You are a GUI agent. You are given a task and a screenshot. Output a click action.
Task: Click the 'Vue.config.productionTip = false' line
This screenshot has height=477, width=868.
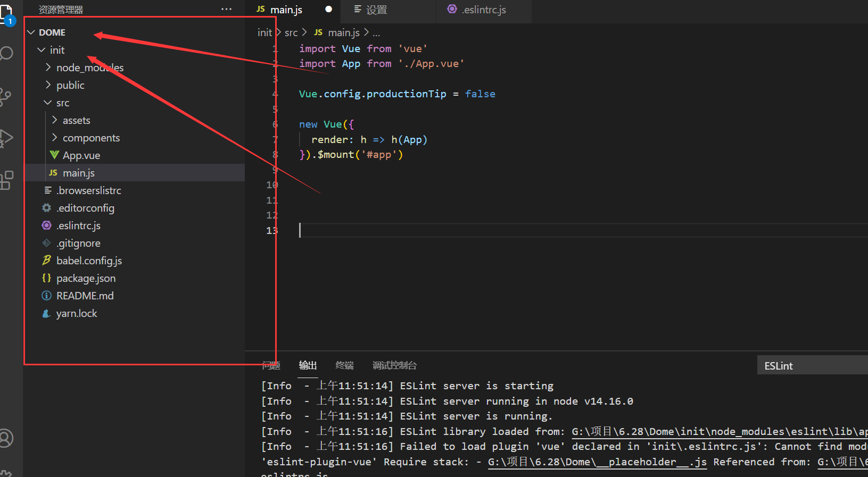point(397,94)
